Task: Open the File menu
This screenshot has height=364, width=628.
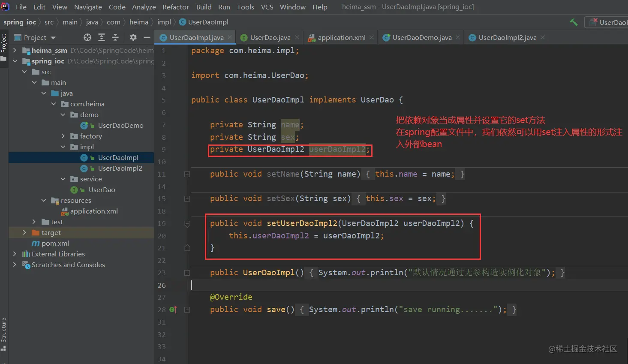Action: tap(21, 7)
